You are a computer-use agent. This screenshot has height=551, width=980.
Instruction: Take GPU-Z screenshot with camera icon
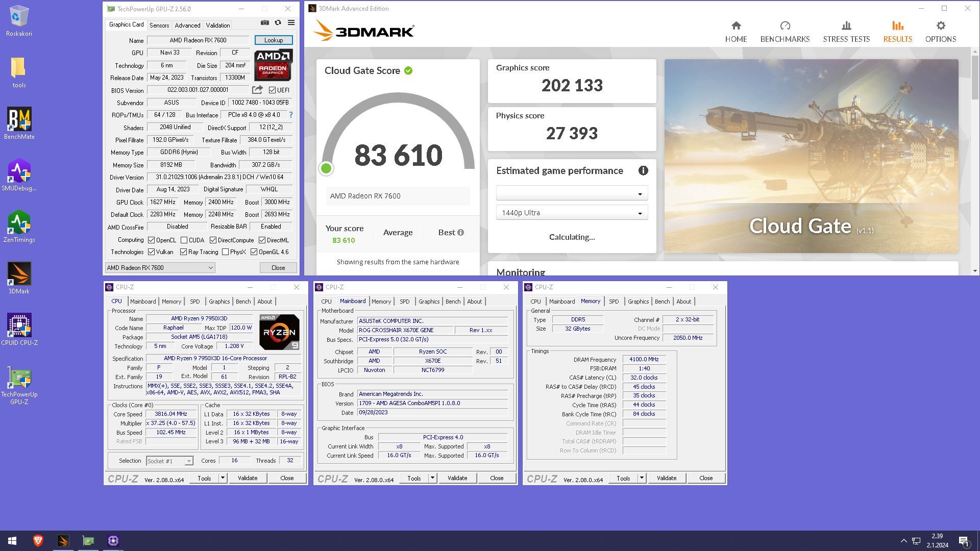coord(265,23)
